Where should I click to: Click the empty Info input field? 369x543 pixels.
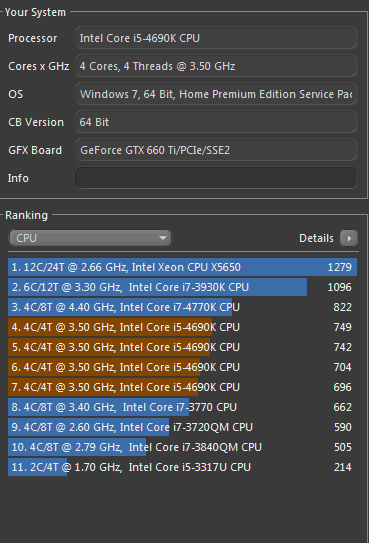(x=216, y=178)
